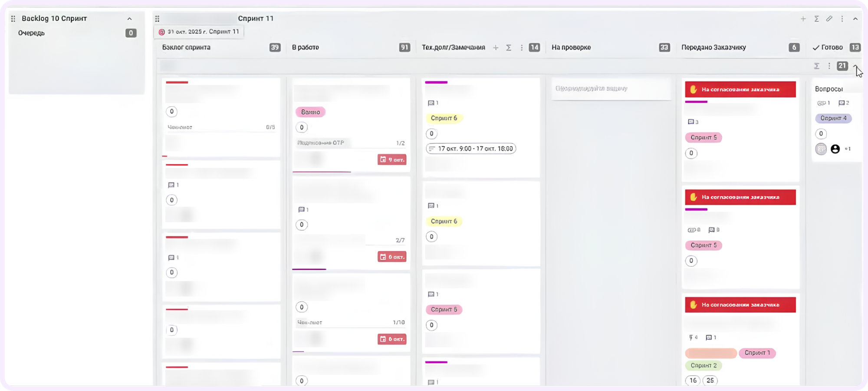This screenshot has height=391, width=868.
Task: Select the Готово column header
Action: 828,47
